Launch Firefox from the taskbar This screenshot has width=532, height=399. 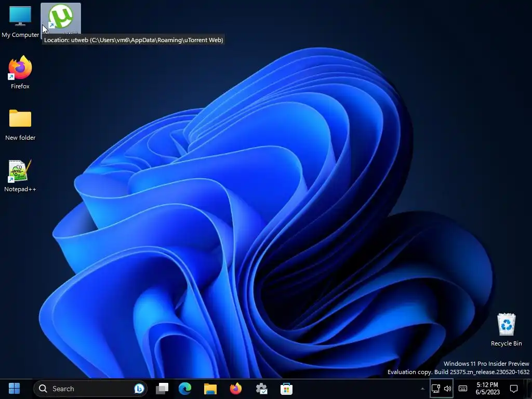pos(236,389)
